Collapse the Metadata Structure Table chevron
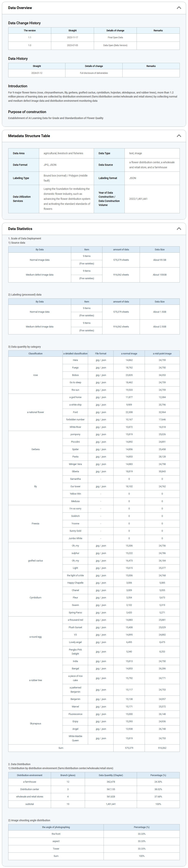The width and height of the screenshot is (188, 868). click(x=179, y=136)
